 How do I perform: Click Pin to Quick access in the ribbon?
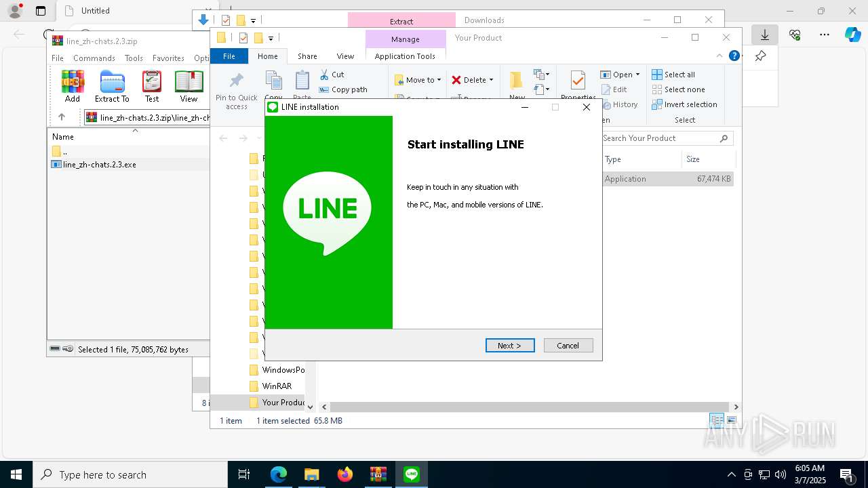(x=237, y=91)
